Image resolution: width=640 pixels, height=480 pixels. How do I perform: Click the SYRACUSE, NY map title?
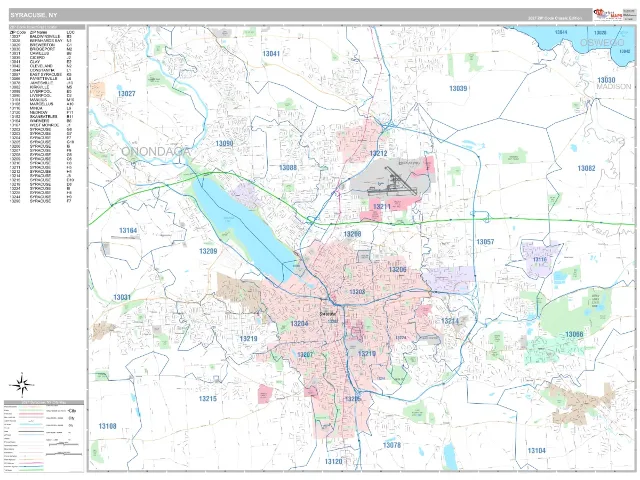pyautogui.click(x=34, y=15)
